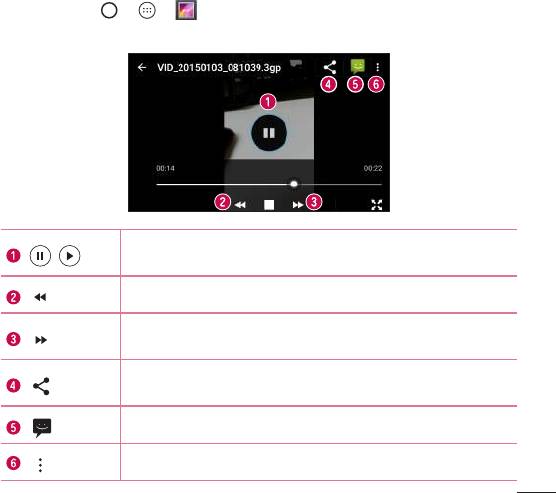This screenshot has height=493, width=556.
Task: Click the rewind icon in legend row 2
Action: click(40, 297)
